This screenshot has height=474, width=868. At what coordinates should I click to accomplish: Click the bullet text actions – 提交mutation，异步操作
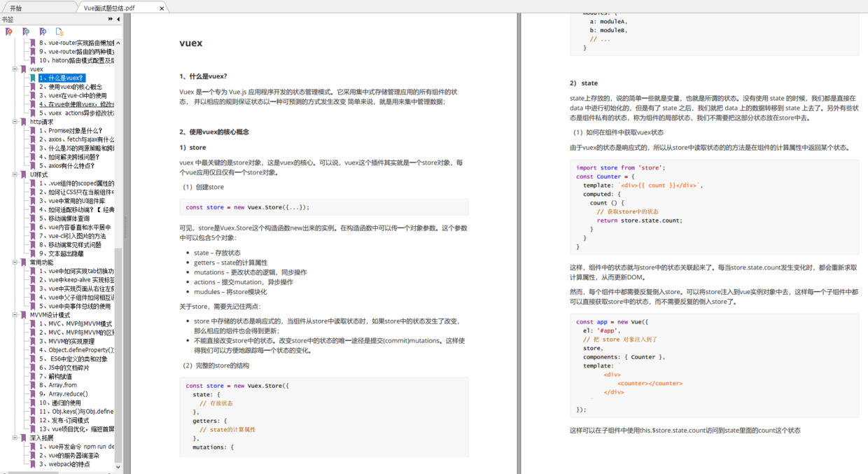(x=243, y=281)
